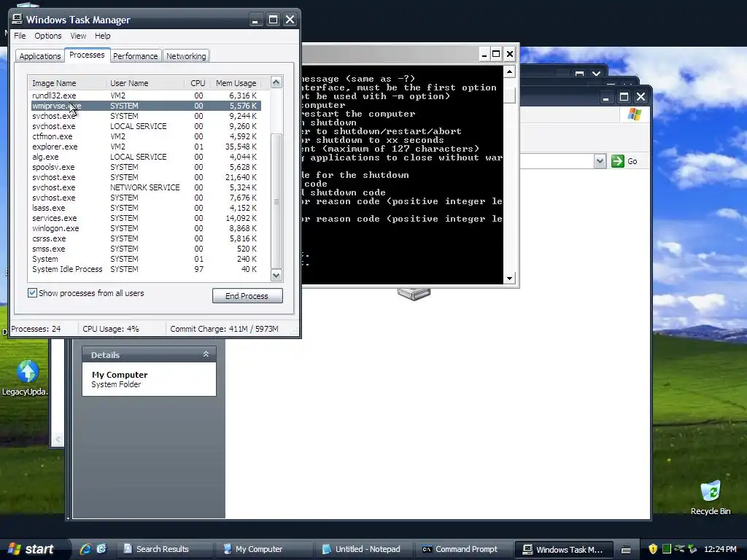The width and height of the screenshot is (747, 560).
Task: Minimize the My Computer window
Action: [605, 97]
